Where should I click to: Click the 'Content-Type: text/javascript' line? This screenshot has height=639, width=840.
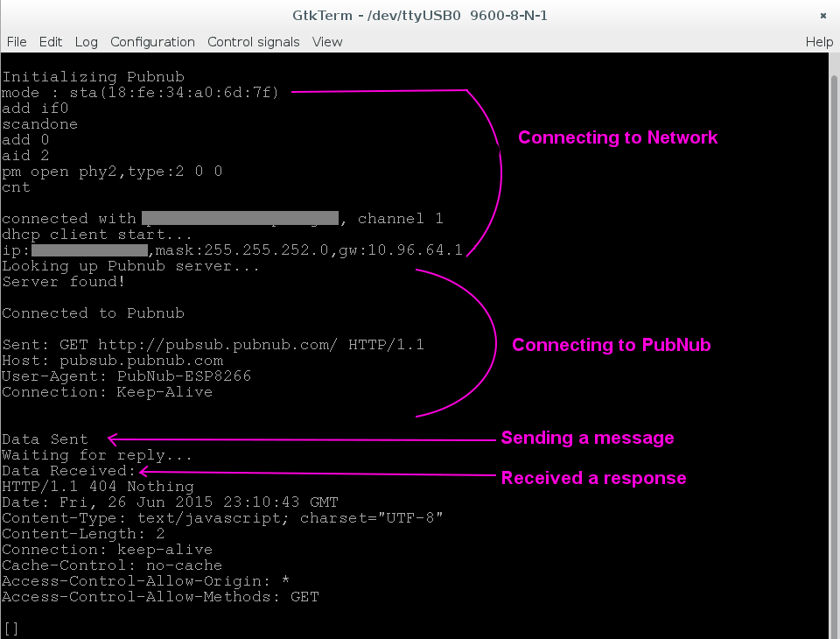[x=222, y=518]
